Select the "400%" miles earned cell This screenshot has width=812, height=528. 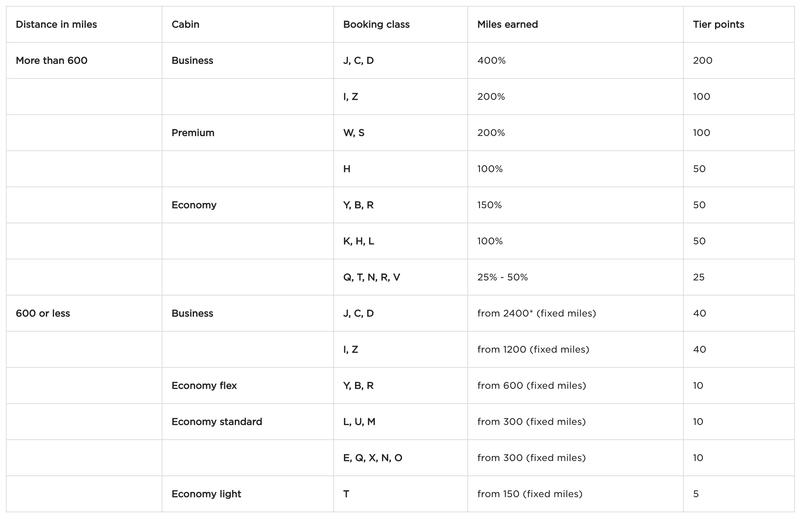[x=491, y=61]
